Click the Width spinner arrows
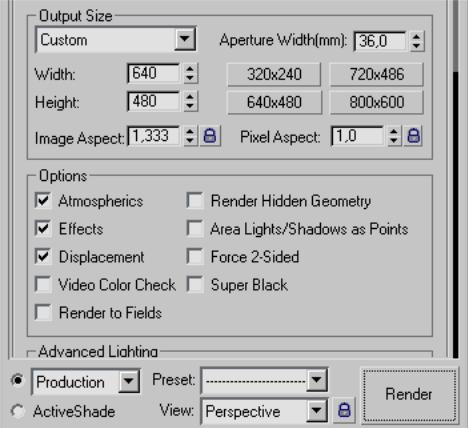 190,73
